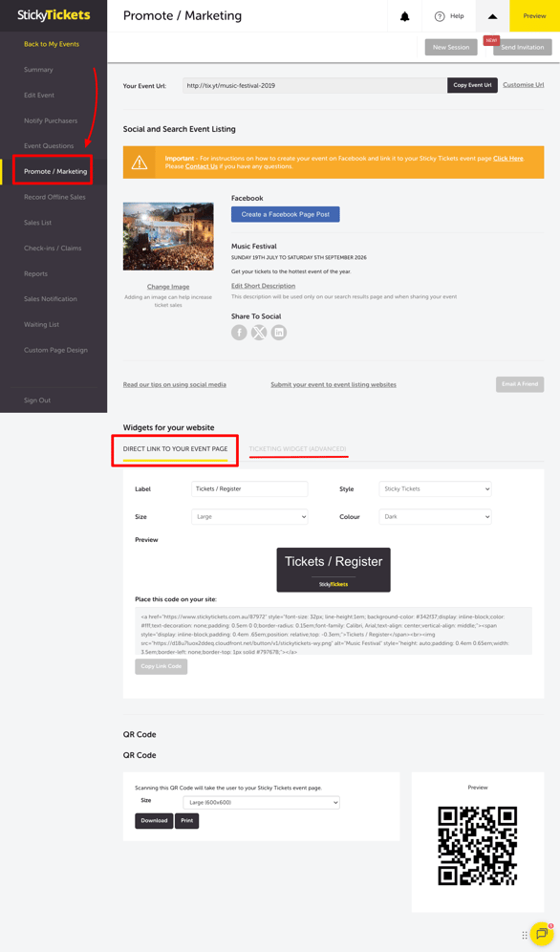Click the warning triangle icon in banner
Screen dimensions: 560x952
pos(140,162)
